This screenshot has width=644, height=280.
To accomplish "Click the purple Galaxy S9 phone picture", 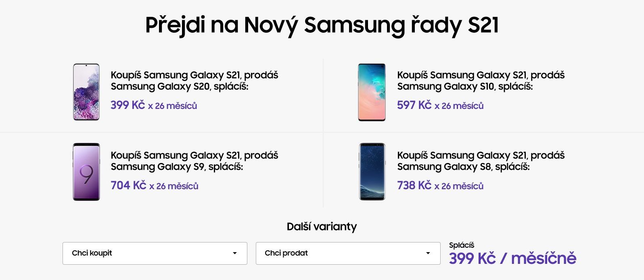I will point(86,173).
